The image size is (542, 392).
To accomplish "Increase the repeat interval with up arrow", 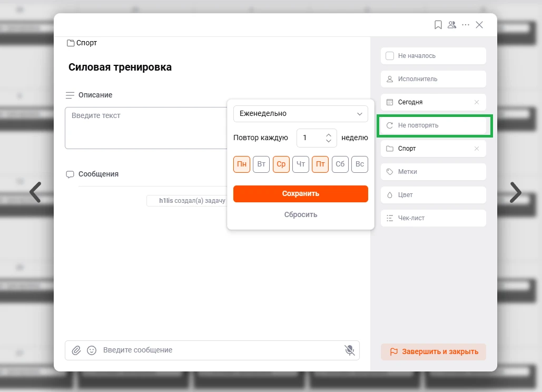I will click(329, 134).
